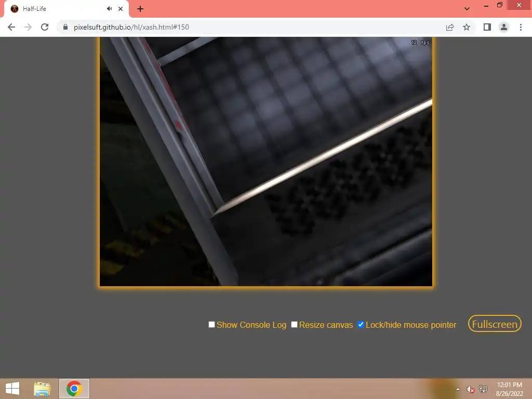The height and width of the screenshot is (399, 532).
Task: Show hidden system tray icons
Action: coord(458,389)
